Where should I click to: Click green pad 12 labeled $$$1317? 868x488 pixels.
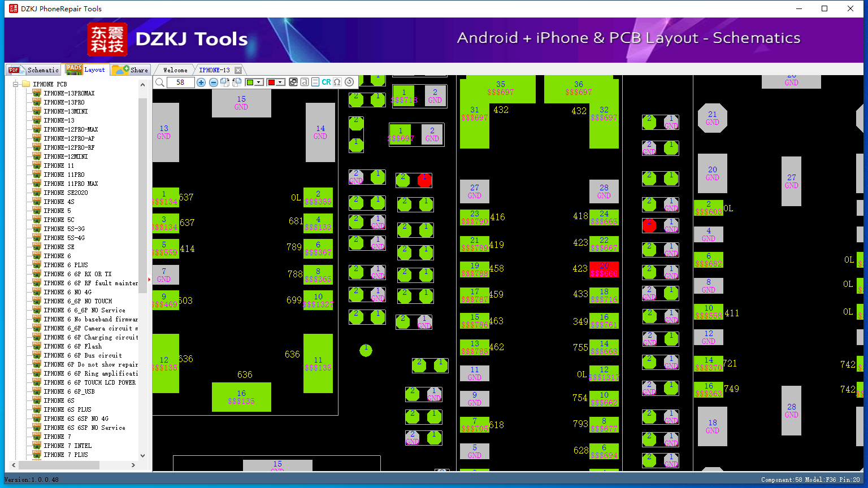(604, 373)
